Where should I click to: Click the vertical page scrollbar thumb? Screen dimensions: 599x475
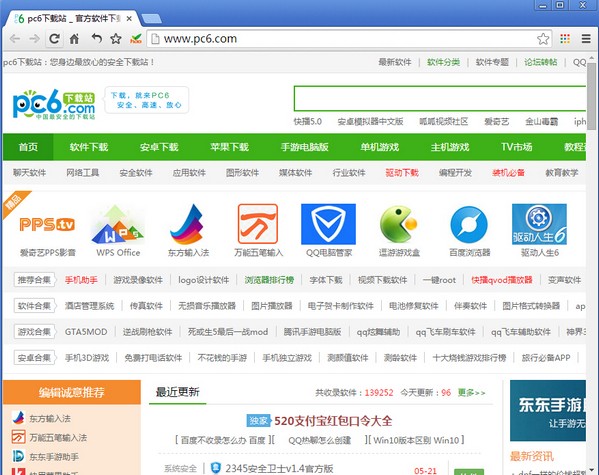click(591, 96)
